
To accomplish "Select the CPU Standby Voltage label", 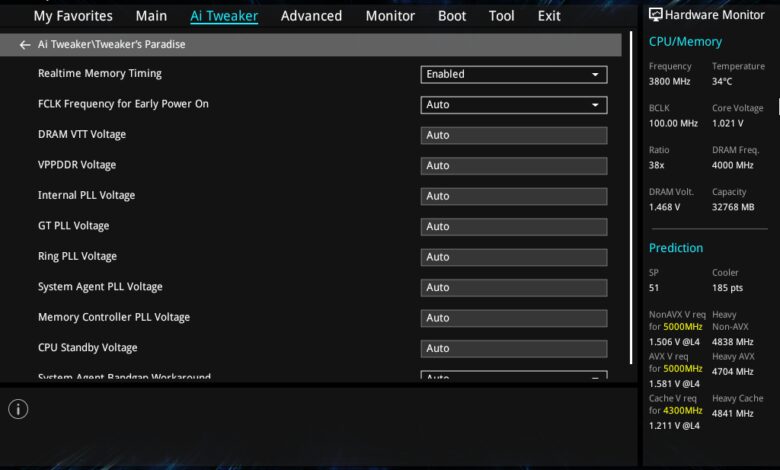I will pyautogui.click(x=88, y=348).
